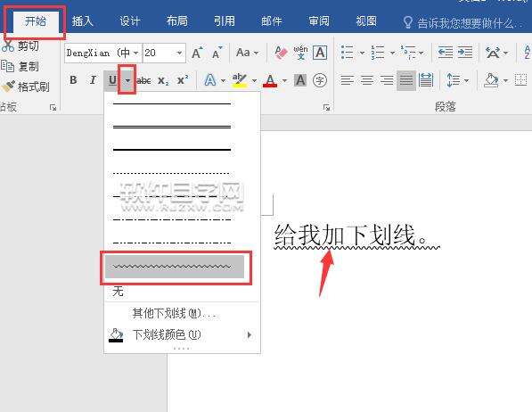The height and width of the screenshot is (412, 532).
Task: Apply red font color
Action: pyautogui.click(x=270, y=80)
